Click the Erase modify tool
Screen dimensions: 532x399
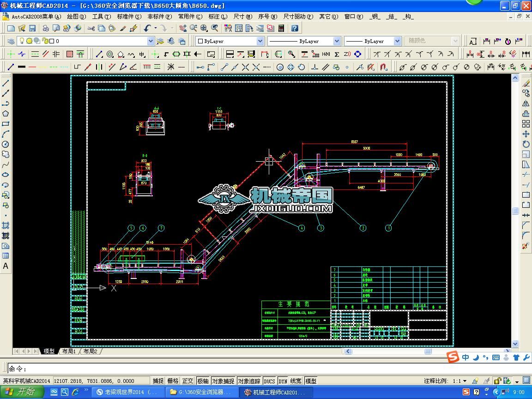526,83
